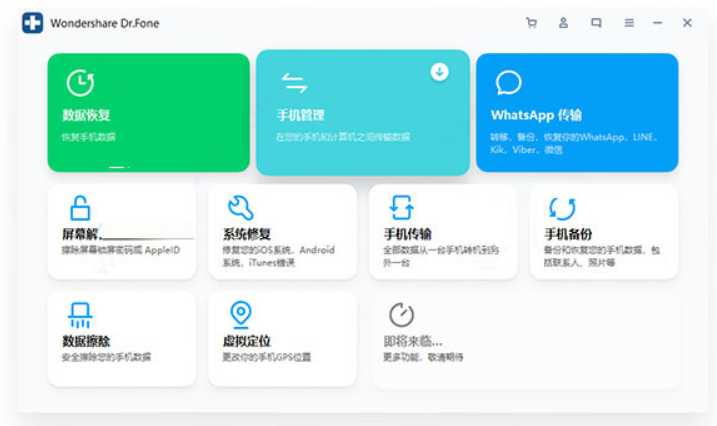The image size is (717, 426).
Task: Click the 数据恢复 clock restore icon
Action: pyautogui.click(x=80, y=83)
